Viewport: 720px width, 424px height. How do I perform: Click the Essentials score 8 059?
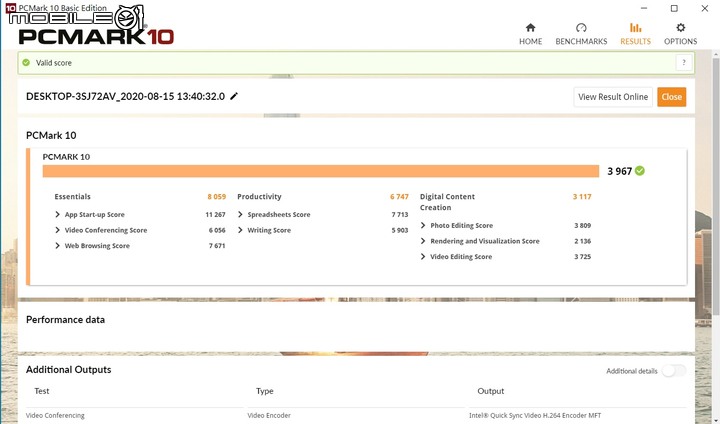(216, 197)
